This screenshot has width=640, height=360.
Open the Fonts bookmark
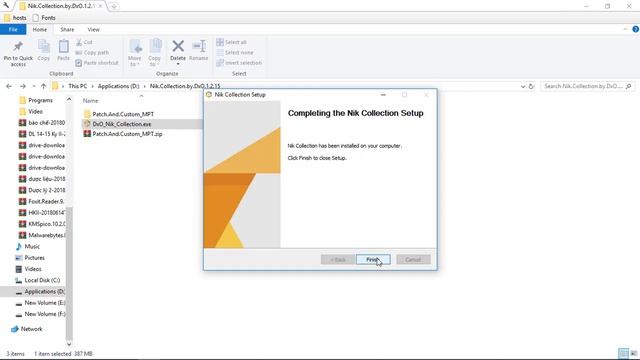pyautogui.click(x=44, y=18)
